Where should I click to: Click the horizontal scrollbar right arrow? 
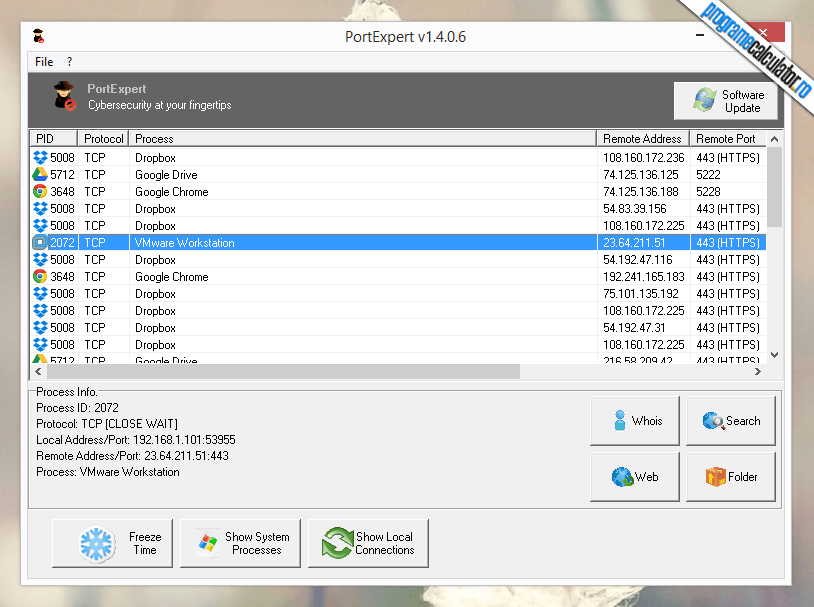[758, 372]
